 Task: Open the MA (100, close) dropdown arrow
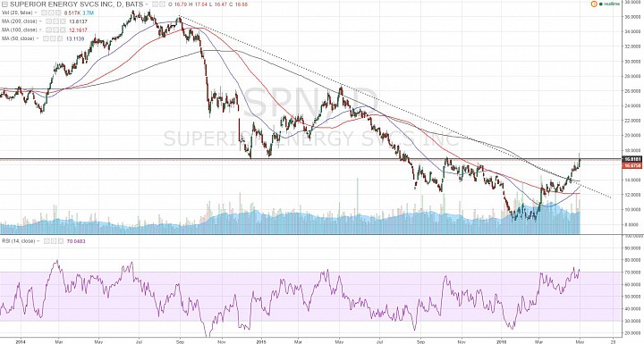(40, 30)
